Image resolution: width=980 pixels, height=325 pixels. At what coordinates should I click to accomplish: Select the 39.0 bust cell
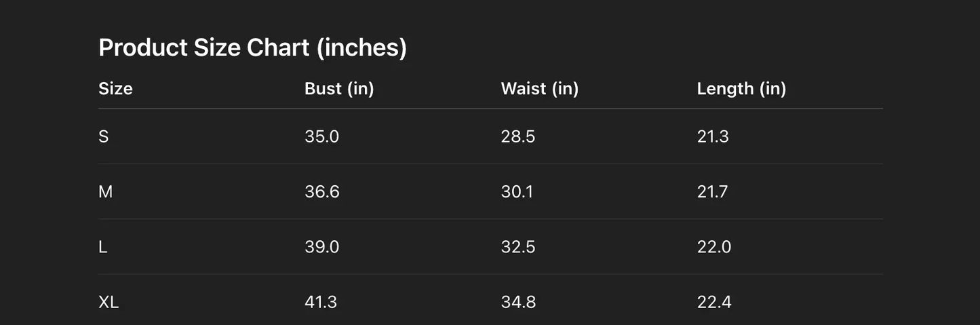(x=321, y=247)
